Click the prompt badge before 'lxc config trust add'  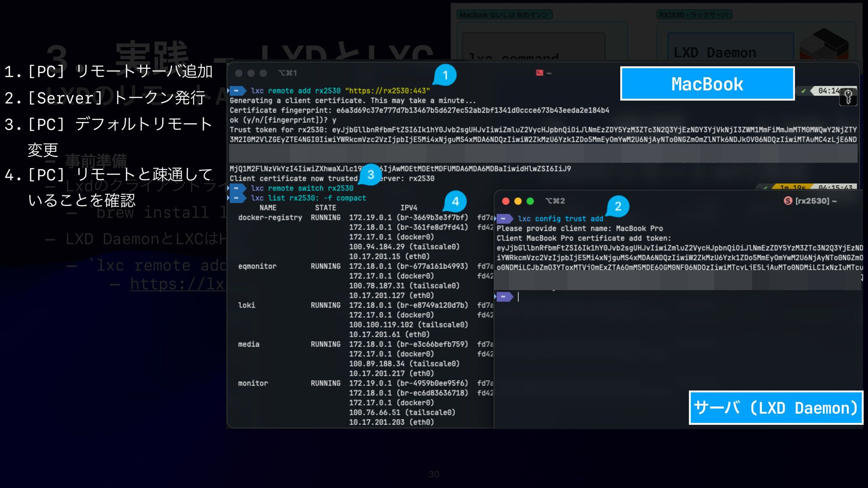pos(505,219)
